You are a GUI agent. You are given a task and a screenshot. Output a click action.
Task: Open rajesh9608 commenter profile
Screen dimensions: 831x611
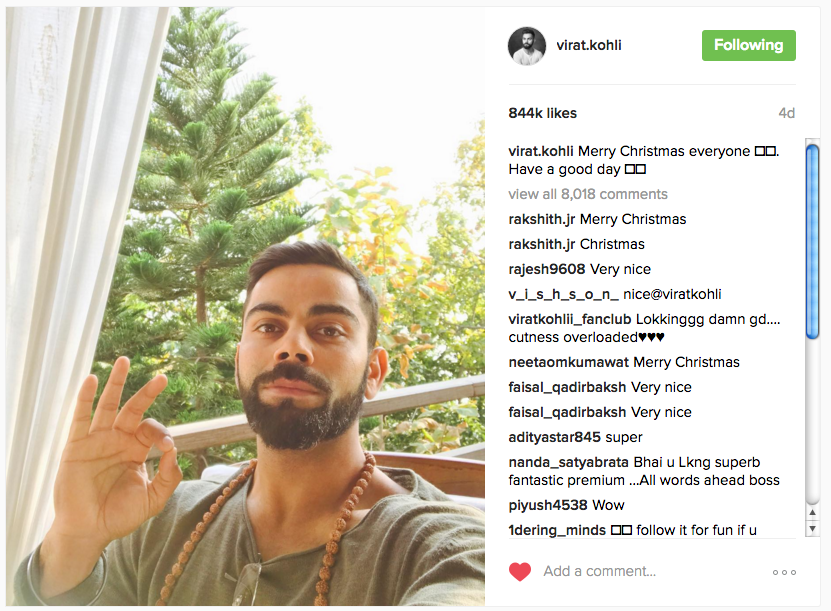[546, 269]
